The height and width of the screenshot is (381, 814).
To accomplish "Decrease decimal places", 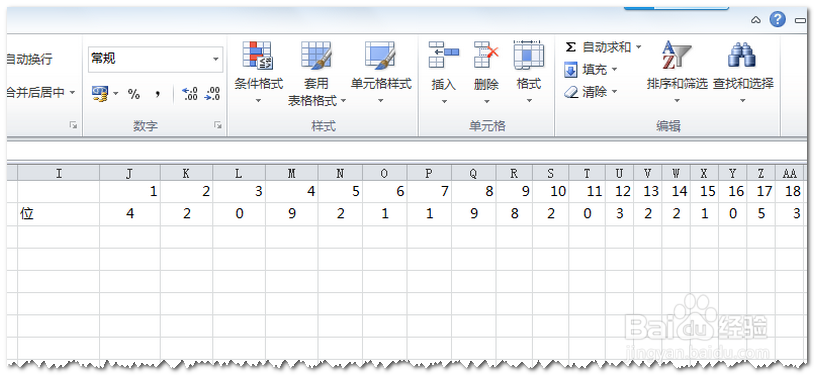I will pos(212,94).
